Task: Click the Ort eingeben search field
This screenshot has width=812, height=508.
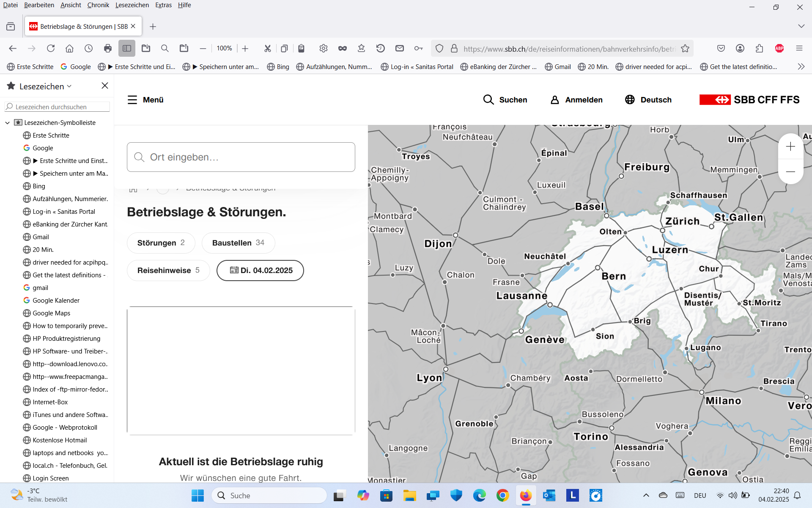Action: (241, 157)
